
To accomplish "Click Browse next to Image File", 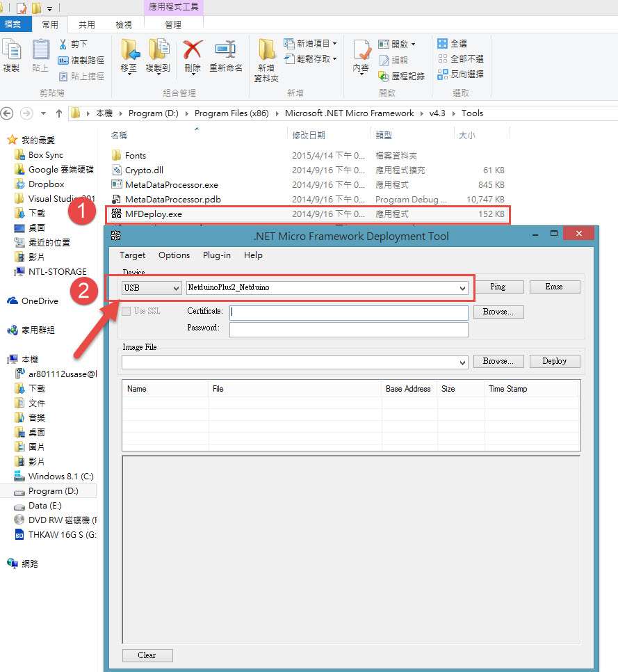I will [498, 361].
